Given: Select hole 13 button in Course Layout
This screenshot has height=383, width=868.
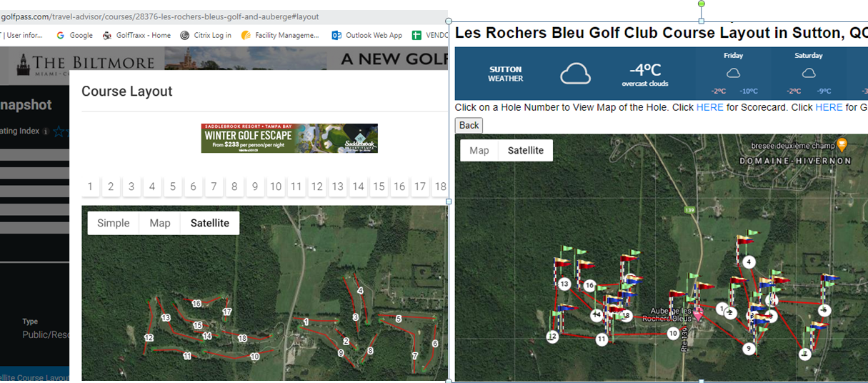Looking at the screenshot, I should 338,187.
